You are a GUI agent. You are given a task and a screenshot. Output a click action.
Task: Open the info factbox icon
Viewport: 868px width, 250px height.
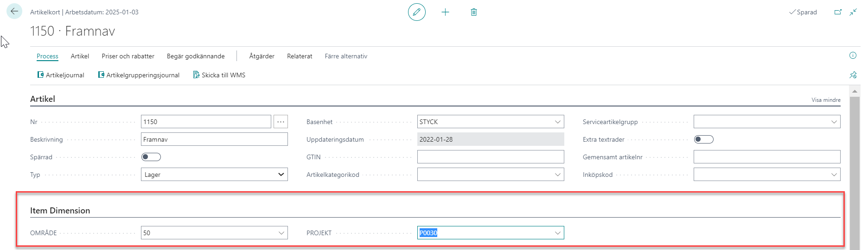(x=852, y=56)
